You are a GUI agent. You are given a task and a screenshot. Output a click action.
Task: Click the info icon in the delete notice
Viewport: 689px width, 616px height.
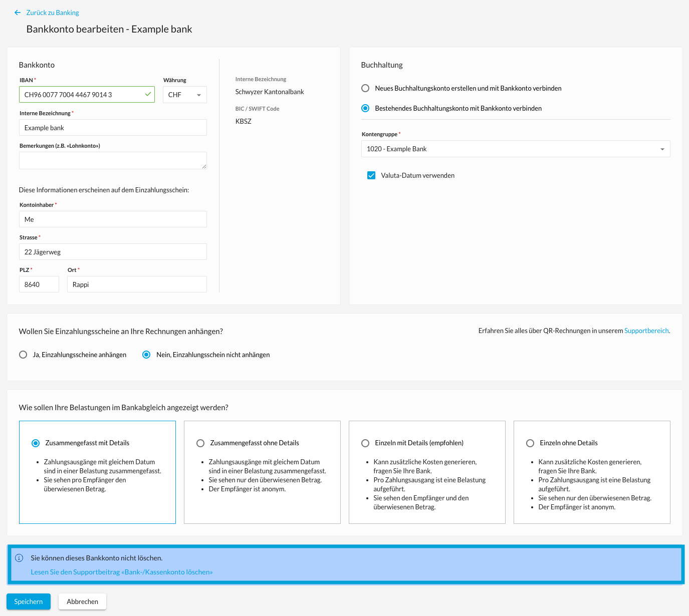tap(19, 558)
